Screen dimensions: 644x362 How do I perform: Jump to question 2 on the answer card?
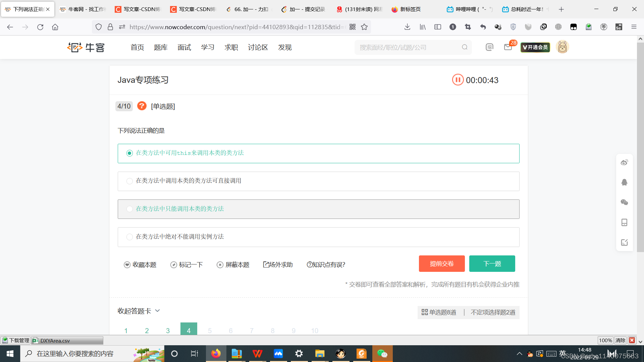[x=147, y=330]
